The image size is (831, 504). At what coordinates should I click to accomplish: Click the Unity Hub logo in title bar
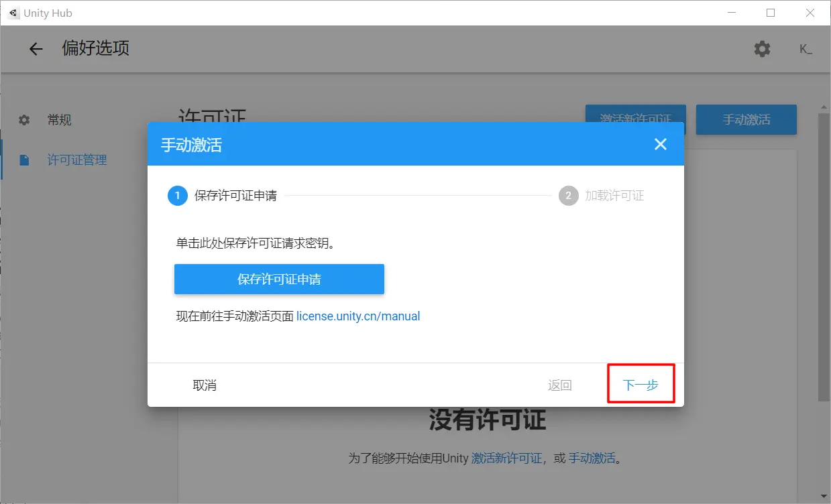pos(13,13)
